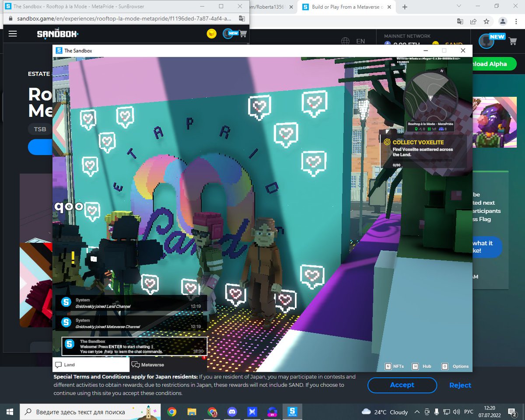Click the lock icon in SunBrowser address bar
This screenshot has width=525, height=420.
coord(11,19)
